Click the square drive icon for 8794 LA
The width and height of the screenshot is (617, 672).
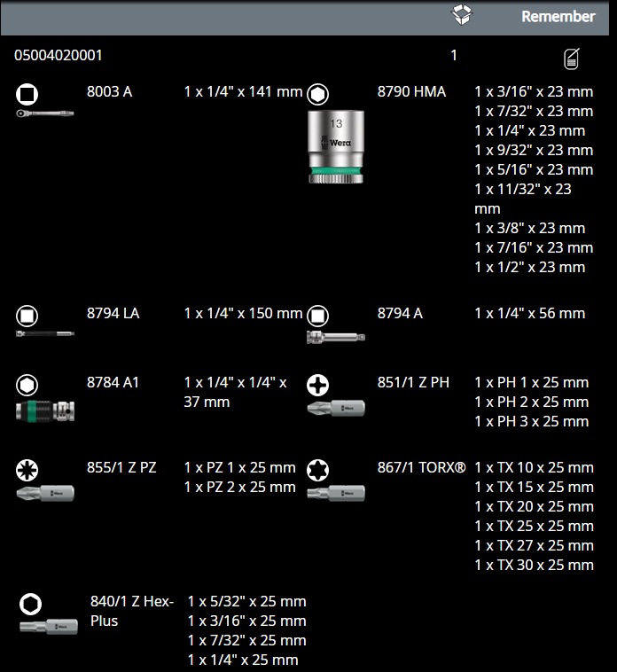[27, 315]
